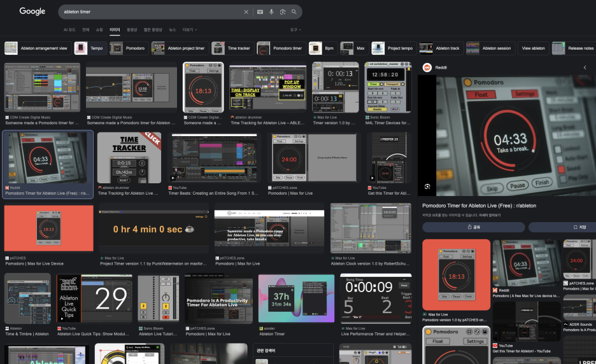Image resolution: width=596 pixels, height=364 pixels.
Task: Open 'Get this Timer for Abl...' YouTube result
Action: (x=389, y=158)
